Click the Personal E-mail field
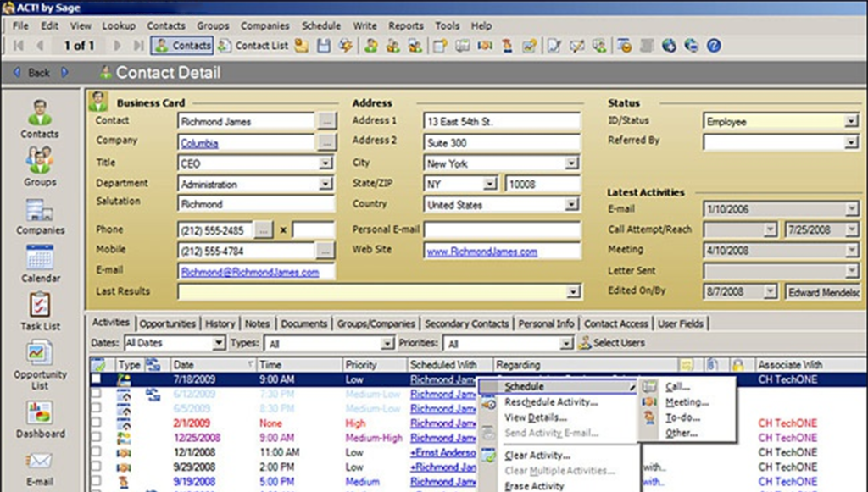The image size is (868, 492). click(502, 230)
